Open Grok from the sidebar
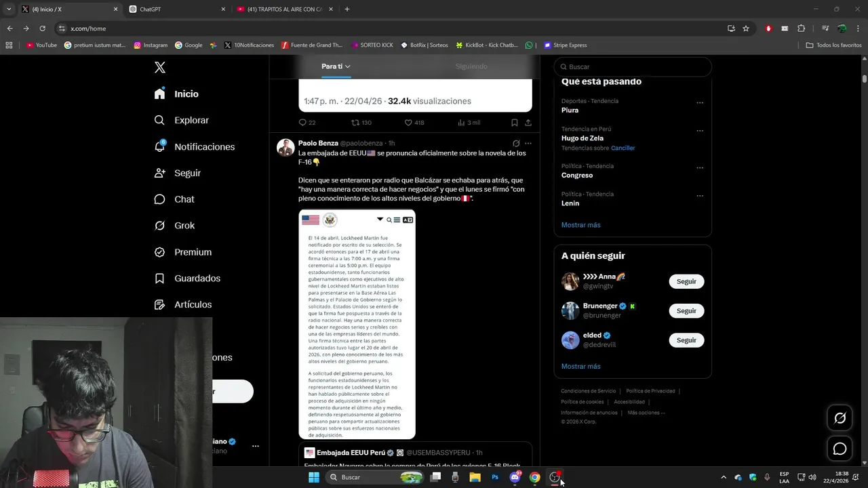The width and height of the screenshot is (868, 488). coord(174,226)
